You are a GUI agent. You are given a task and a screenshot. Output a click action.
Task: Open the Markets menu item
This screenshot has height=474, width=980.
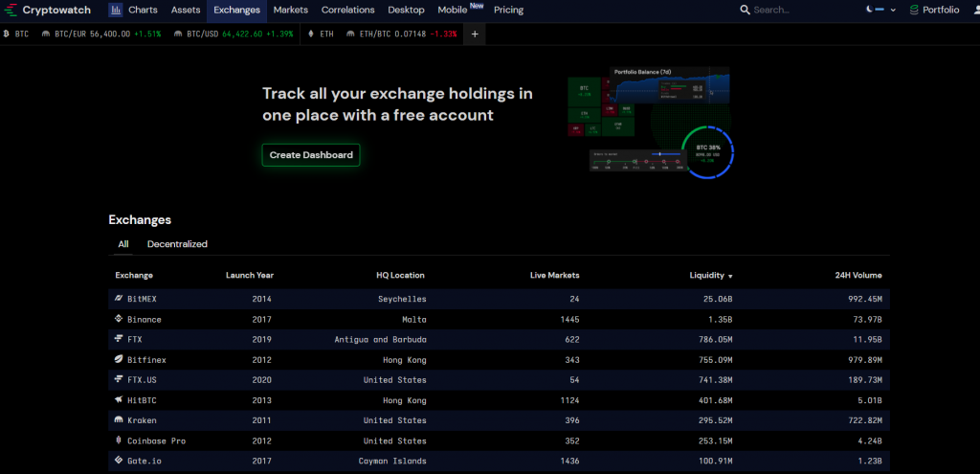(291, 10)
